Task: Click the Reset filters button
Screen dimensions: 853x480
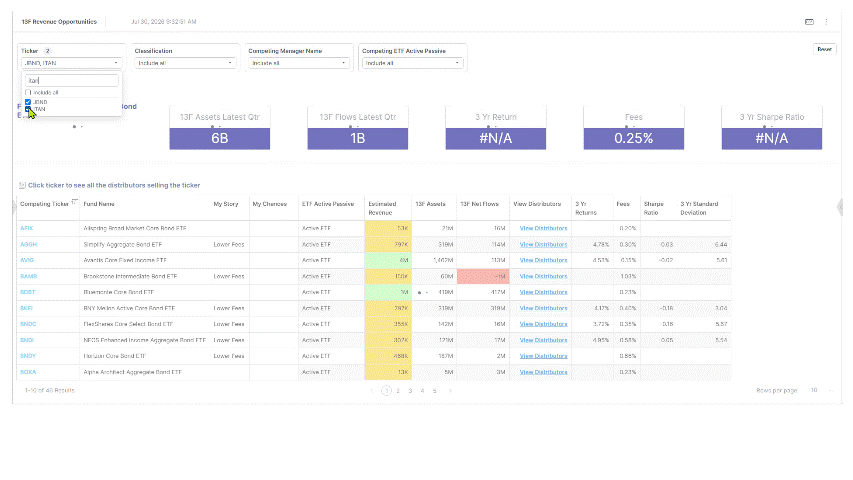Action: point(824,49)
